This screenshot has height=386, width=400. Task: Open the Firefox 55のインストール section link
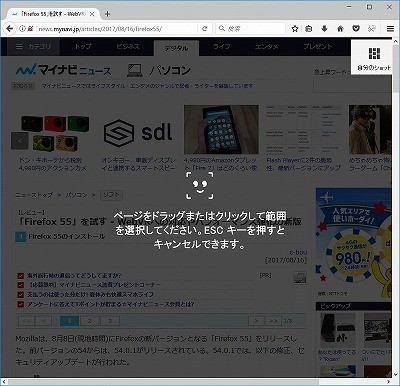tap(66, 236)
